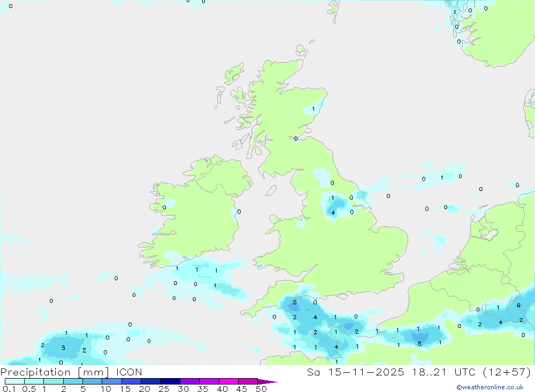
Task: Click the 'Sa 15-11-2025 18..21 UTC (12+57)' timestamp
Action: (x=419, y=372)
